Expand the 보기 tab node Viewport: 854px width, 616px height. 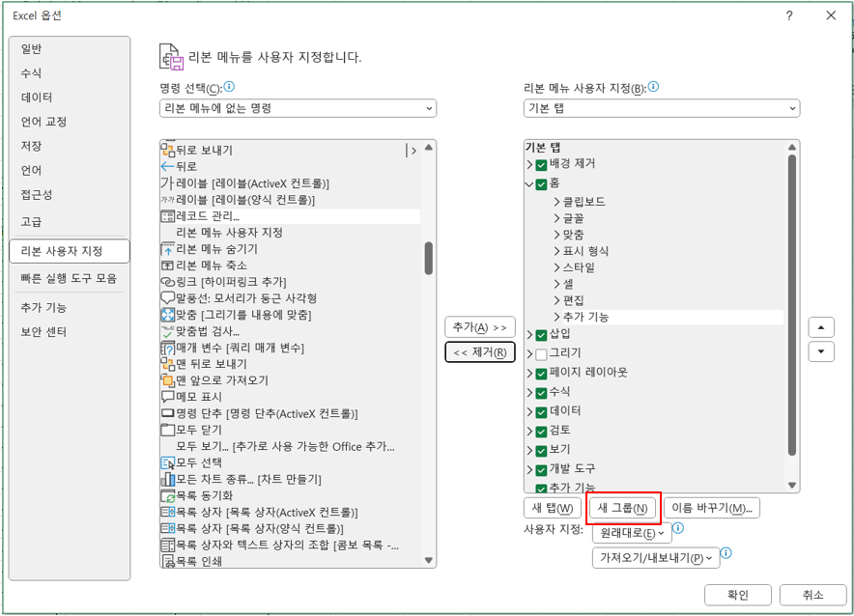tap(529, 451)
